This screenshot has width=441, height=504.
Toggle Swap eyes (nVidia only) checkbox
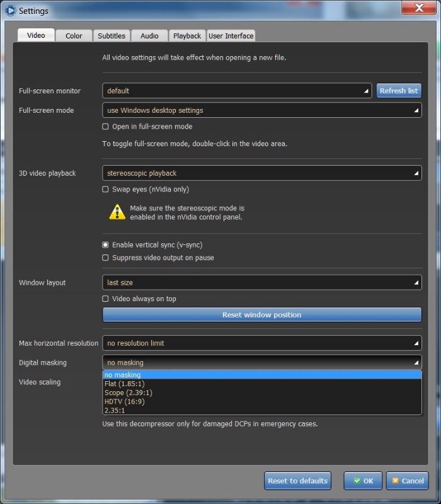105,190
